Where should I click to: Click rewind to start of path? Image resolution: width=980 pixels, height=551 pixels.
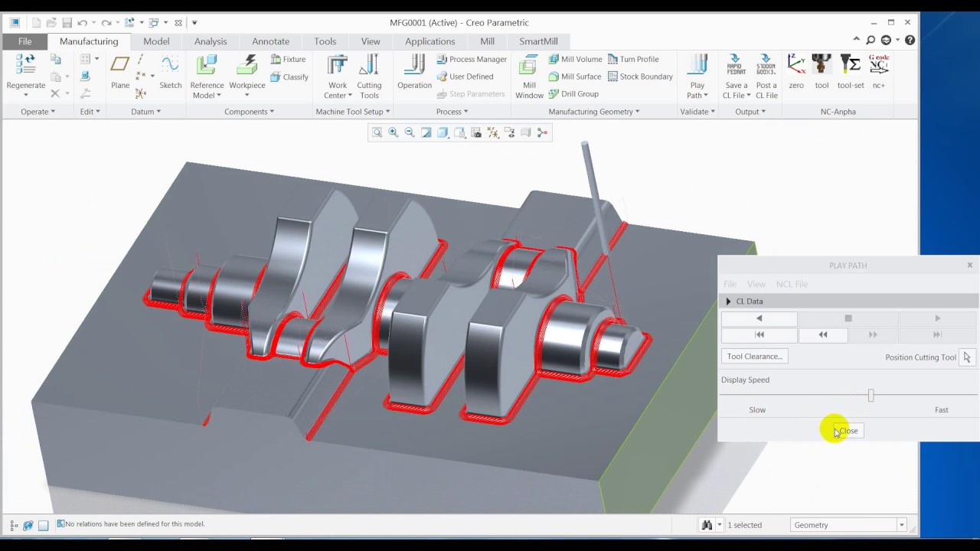tap(759, 334)
